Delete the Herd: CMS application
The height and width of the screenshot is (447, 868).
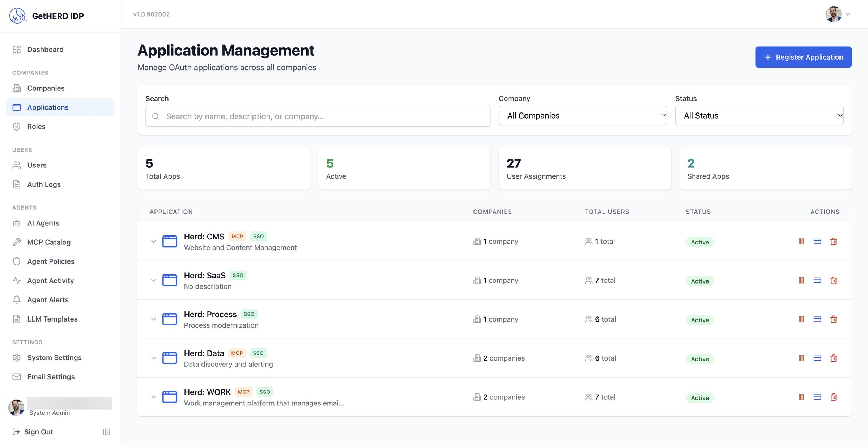coord(833,241)
